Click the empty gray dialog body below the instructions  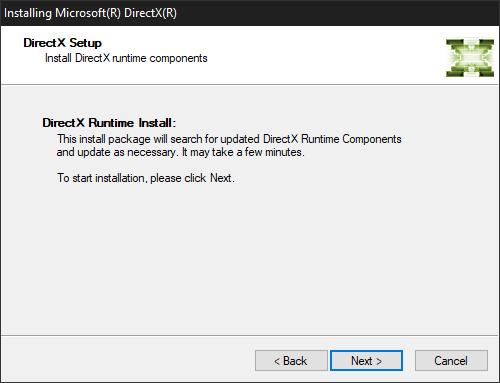[x=250, y=260]
